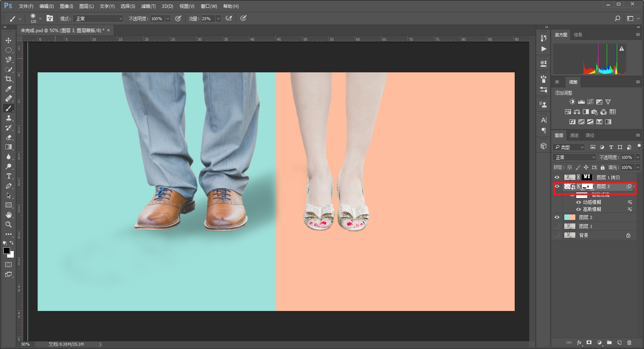Open the layer blend mode dropdown
The image size is (644, 349).
[x=575, y=157]
